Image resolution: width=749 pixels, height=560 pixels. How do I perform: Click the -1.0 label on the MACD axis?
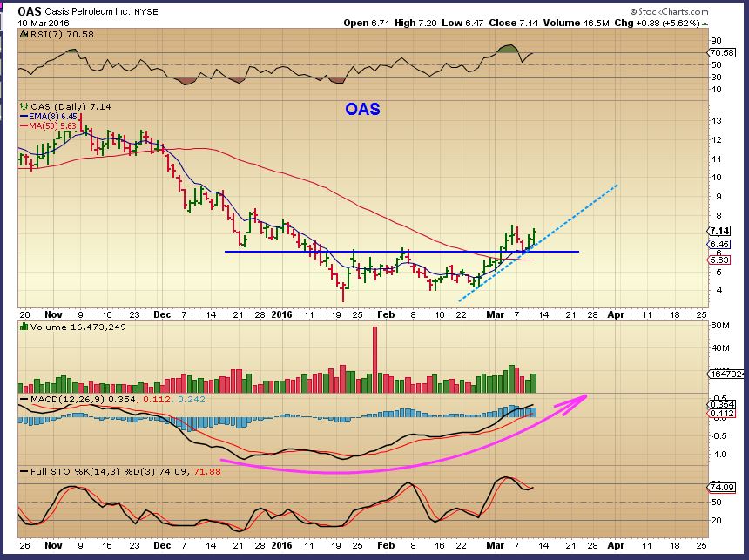click(719, 455)
